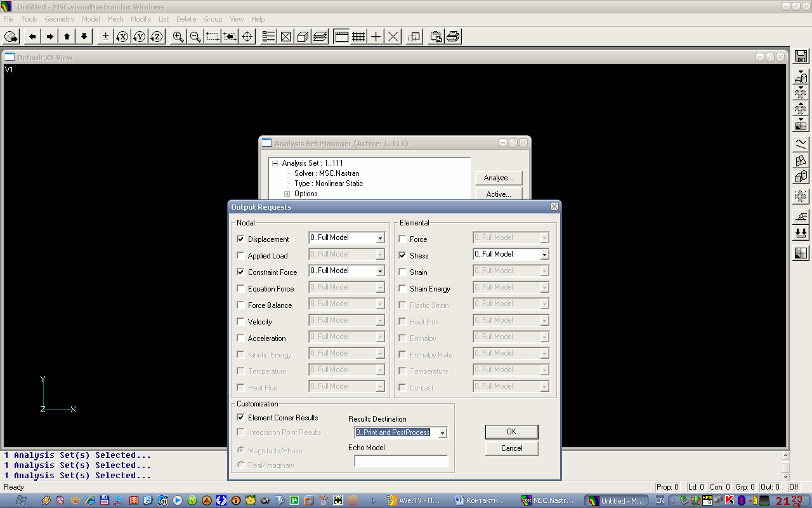This screenshot has width=812, height=508.
Task: Select the zoom box rectangle icon
Action: 213,37
